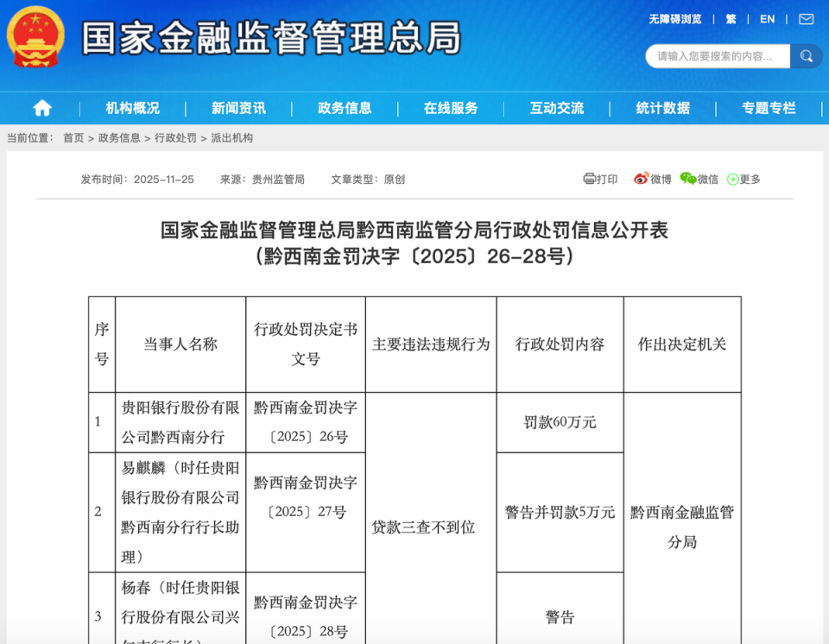This screenshot has width=829, height=644.
Task: Open the 专题专栏 menu
Action: [x=768, y=108]
